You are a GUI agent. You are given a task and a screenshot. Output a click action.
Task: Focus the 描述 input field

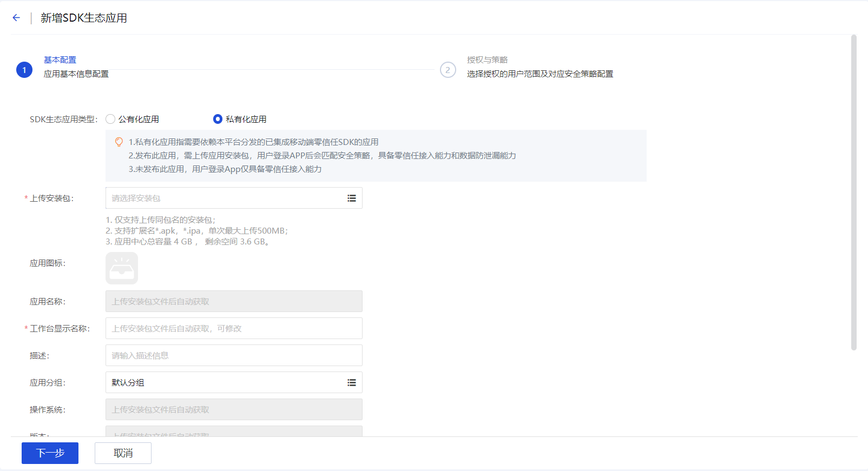point(234,356)
